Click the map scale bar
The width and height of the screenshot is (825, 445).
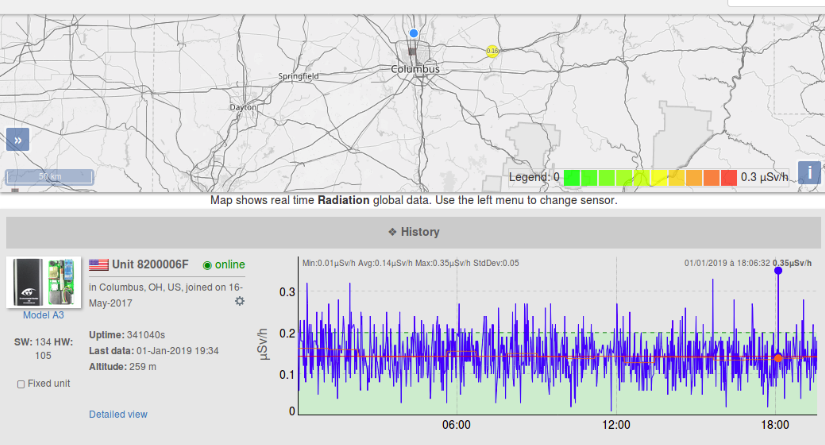click(50, 177)
